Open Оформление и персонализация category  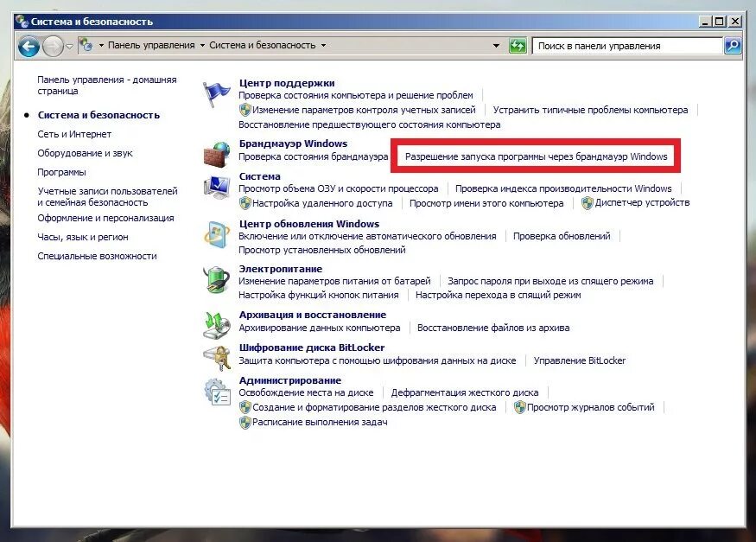[x=105, y=218]
